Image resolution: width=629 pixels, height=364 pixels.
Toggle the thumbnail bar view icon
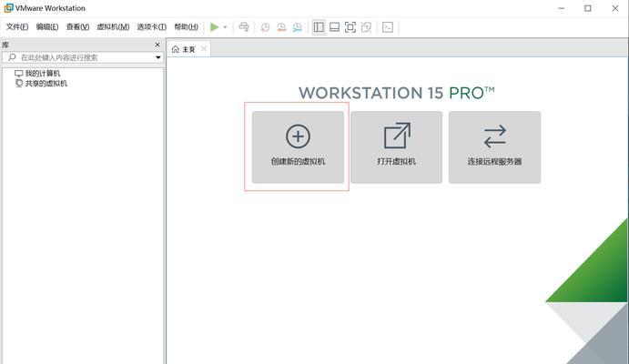point(334,27)
